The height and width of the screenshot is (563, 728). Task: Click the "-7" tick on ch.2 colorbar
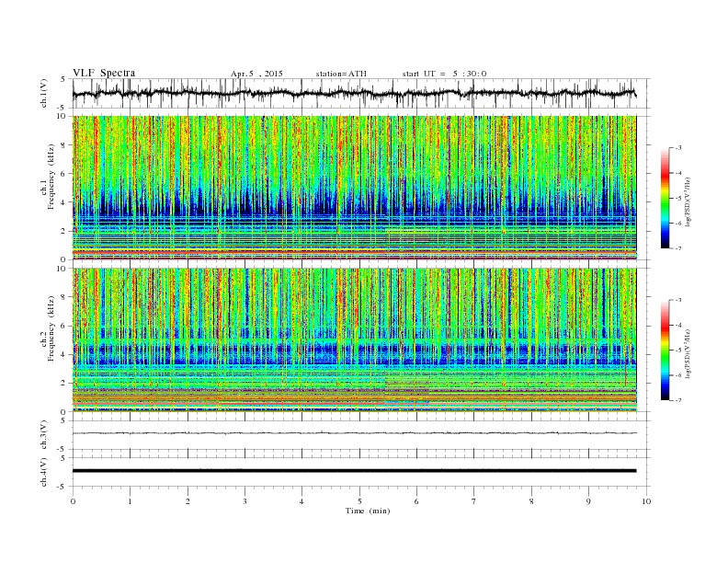(x=677, y=400)
